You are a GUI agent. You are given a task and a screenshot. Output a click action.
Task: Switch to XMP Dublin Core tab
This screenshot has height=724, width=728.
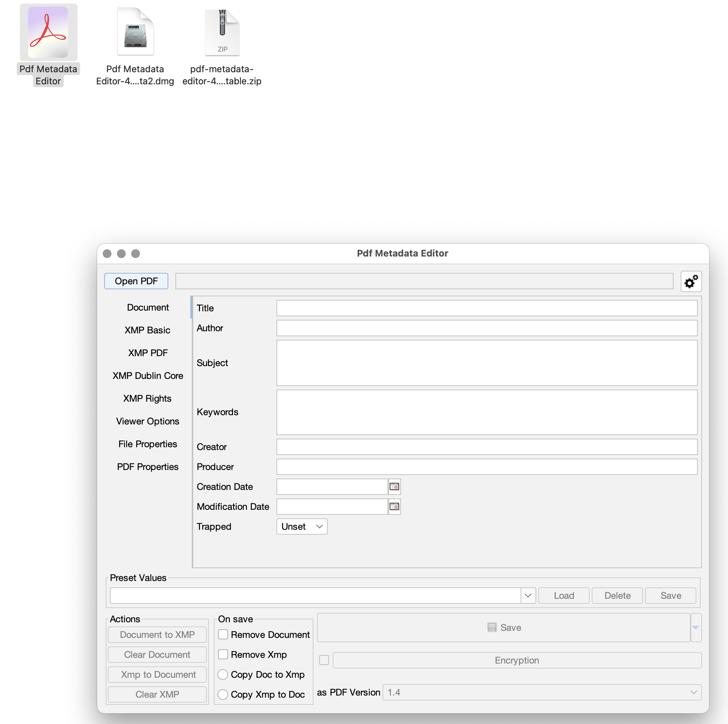(148, 376)
